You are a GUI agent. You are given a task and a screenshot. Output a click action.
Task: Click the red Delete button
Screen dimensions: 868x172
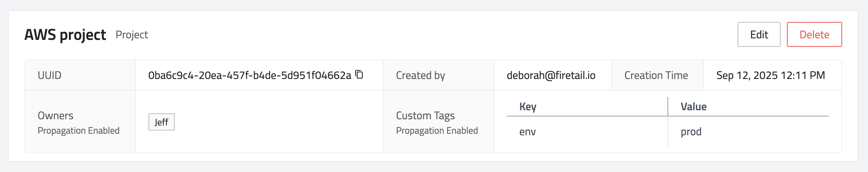pyautogui.click(x=814, y=34)
